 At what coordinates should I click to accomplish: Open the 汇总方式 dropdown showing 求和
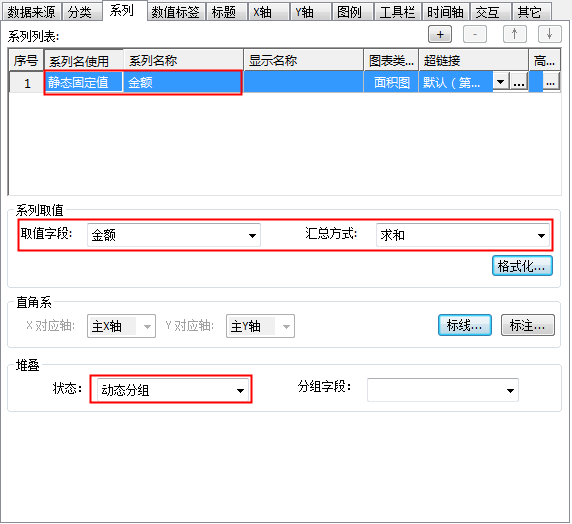pyautogui.click(x=463, y=235)
